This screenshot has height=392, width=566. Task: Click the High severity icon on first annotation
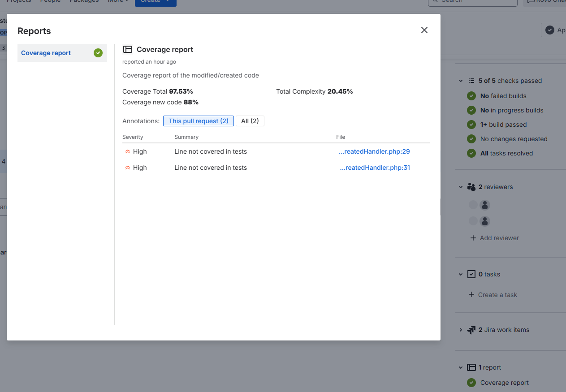coord(128,152)
